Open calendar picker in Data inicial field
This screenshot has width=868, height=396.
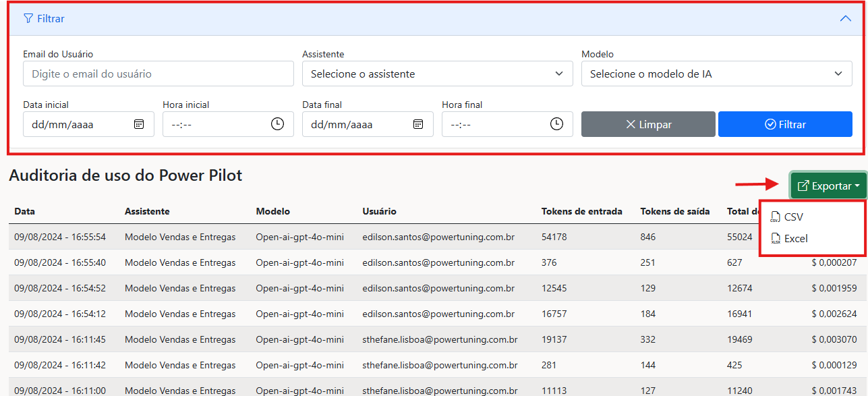pos(139,124)
